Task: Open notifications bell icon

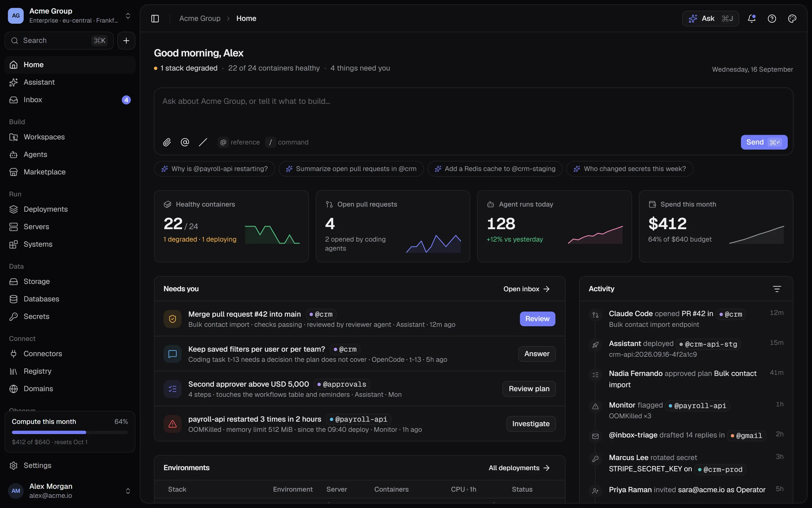Action: [x=752, y=18]
